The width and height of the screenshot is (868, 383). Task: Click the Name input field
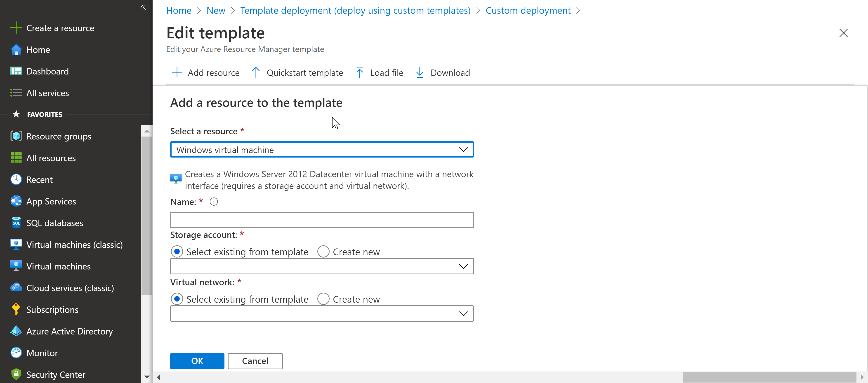[322, 220]
